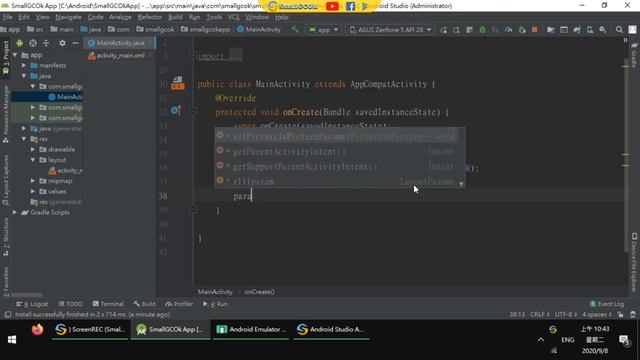Open the Edit menu
The image size is (640, 360).
[x=24, y=17]
